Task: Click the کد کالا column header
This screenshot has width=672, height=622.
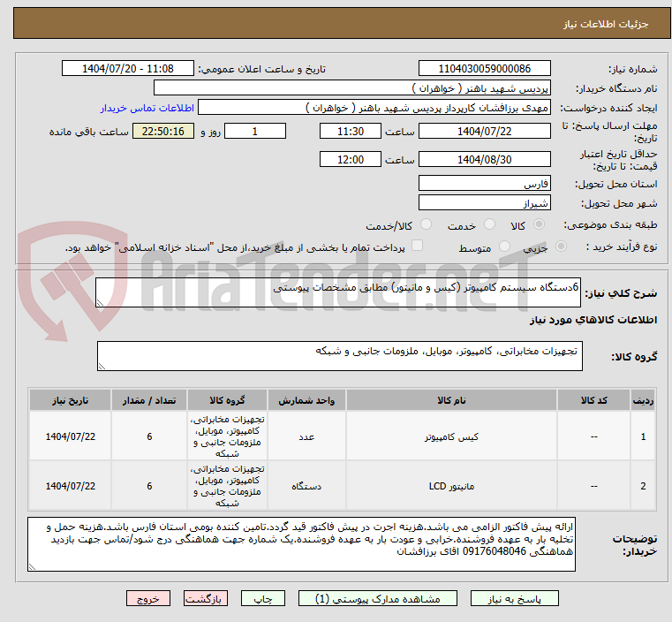Action: point(593,400)
